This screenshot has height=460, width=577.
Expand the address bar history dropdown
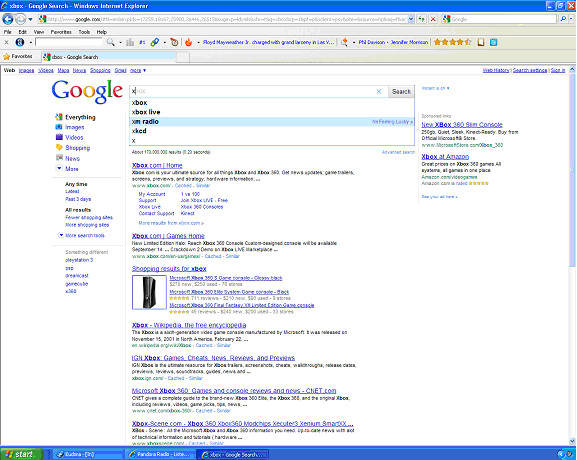click(411, 19)
